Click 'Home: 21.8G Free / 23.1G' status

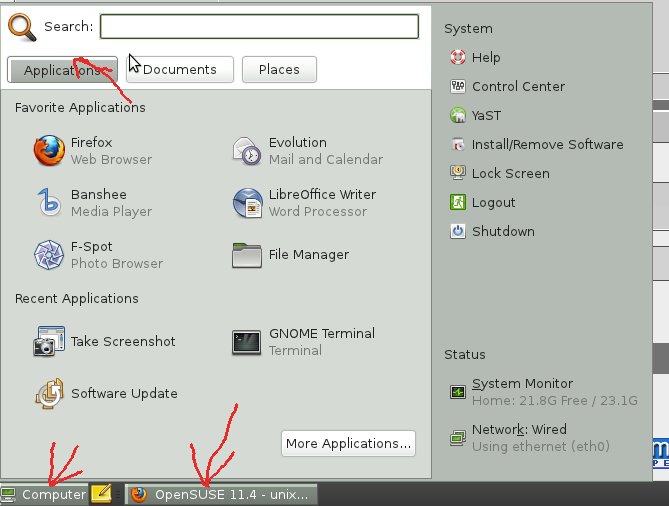point(555,401)
